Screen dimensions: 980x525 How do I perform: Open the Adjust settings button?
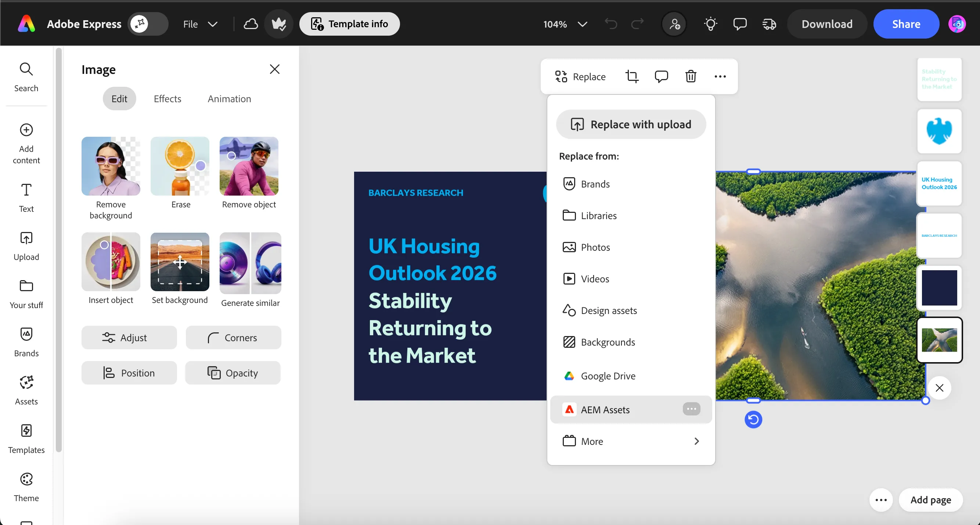[x=129, y=337]
